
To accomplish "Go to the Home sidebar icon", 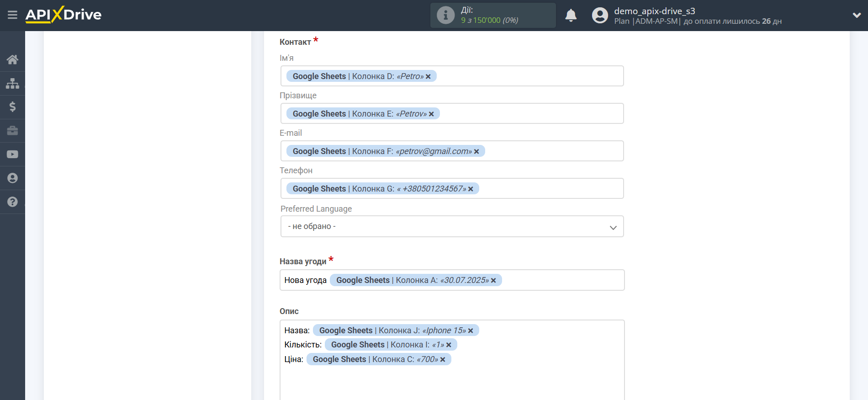I will point(12,59).
